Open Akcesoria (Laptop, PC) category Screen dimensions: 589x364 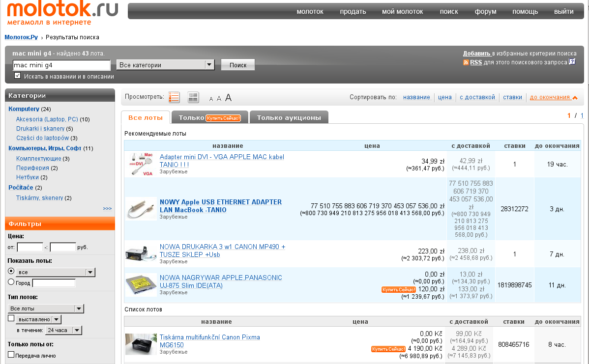(x=47, y=119)
